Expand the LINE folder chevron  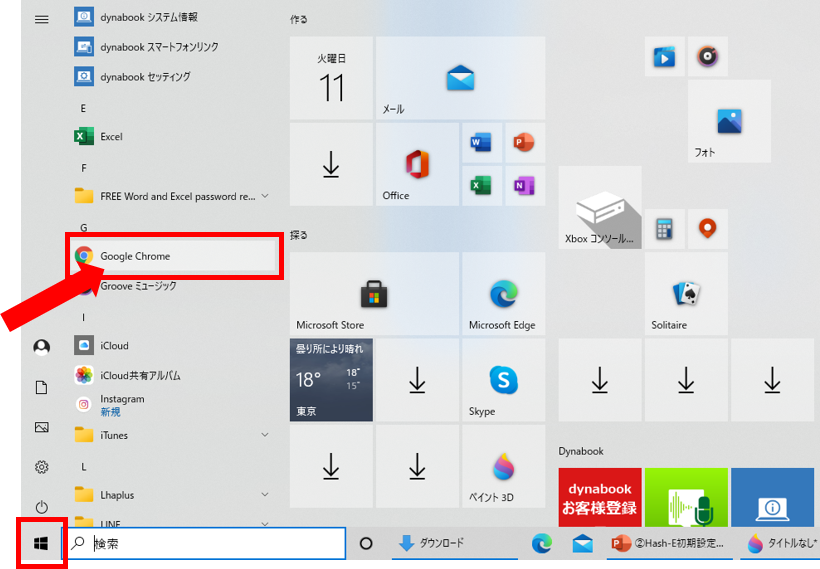pos(265,523)
